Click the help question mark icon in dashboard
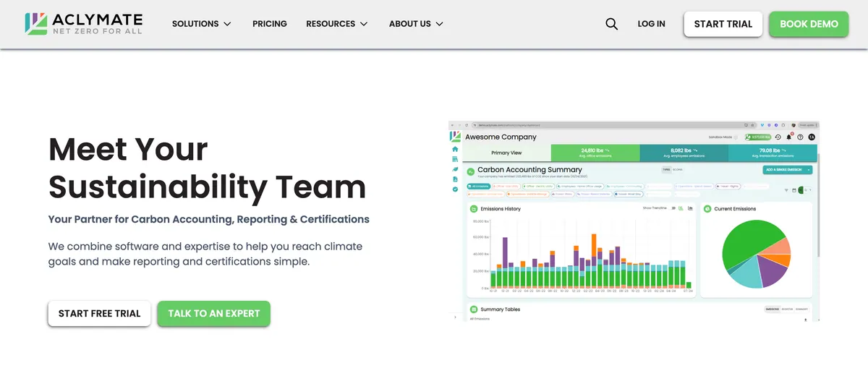 tap(800, 137)
